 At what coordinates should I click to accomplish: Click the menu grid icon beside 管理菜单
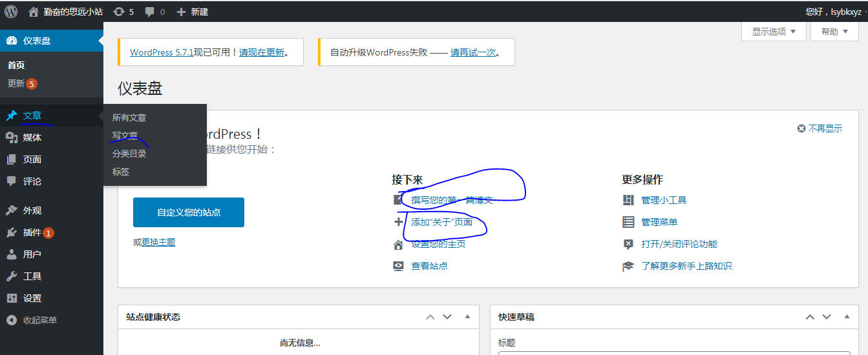pos(628,222)
